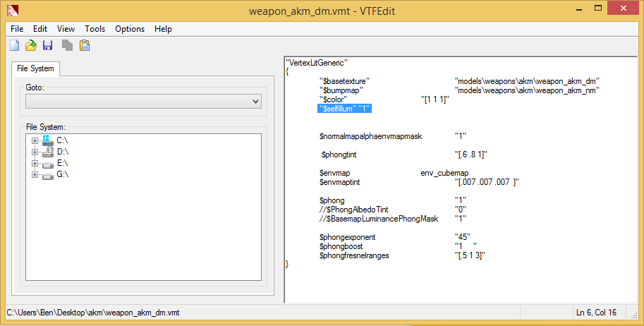Click the "VertexLitGeneric" shader line
Viewport: 644px width, 326px height.
(317, 63)
